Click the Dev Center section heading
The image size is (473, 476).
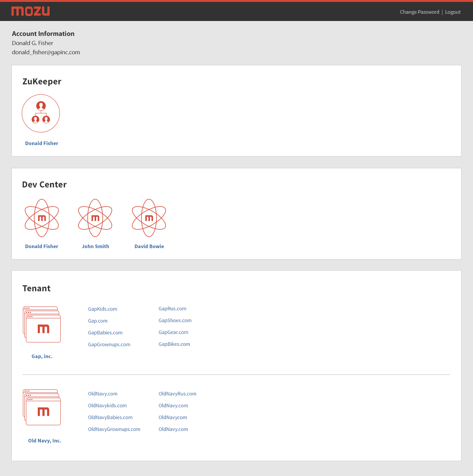point(44,185)
